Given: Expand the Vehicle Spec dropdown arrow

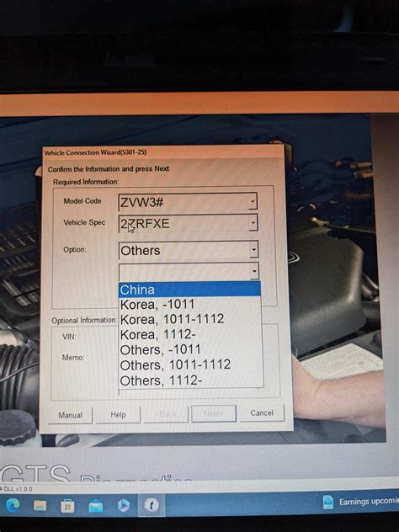Looking at the screenshot, I should 253,223.
